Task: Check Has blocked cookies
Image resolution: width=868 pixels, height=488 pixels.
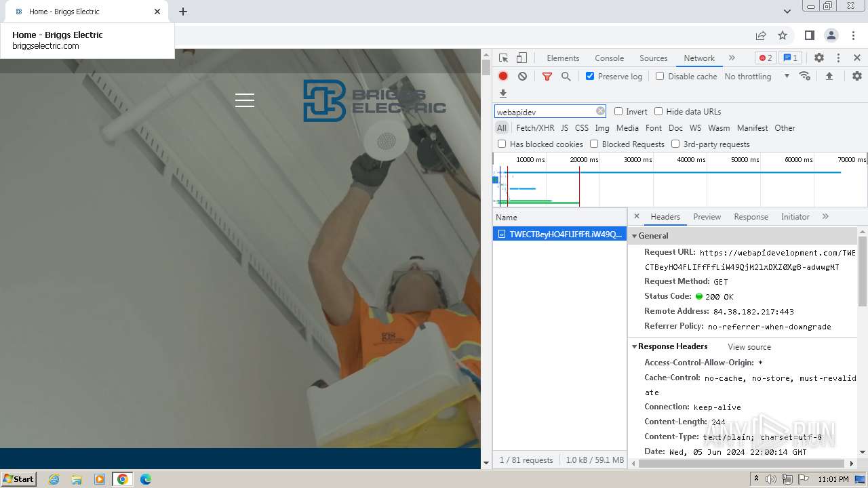Action: pos(502,144)
